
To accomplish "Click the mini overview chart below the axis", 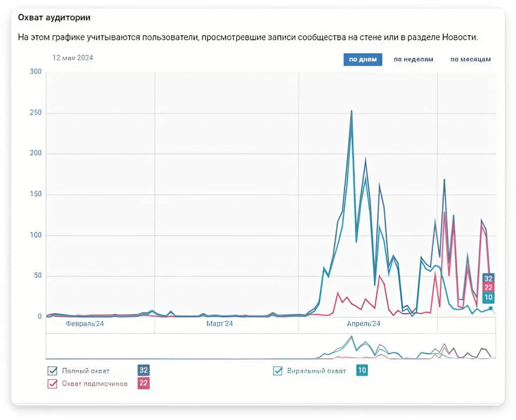I will point(271,346).
